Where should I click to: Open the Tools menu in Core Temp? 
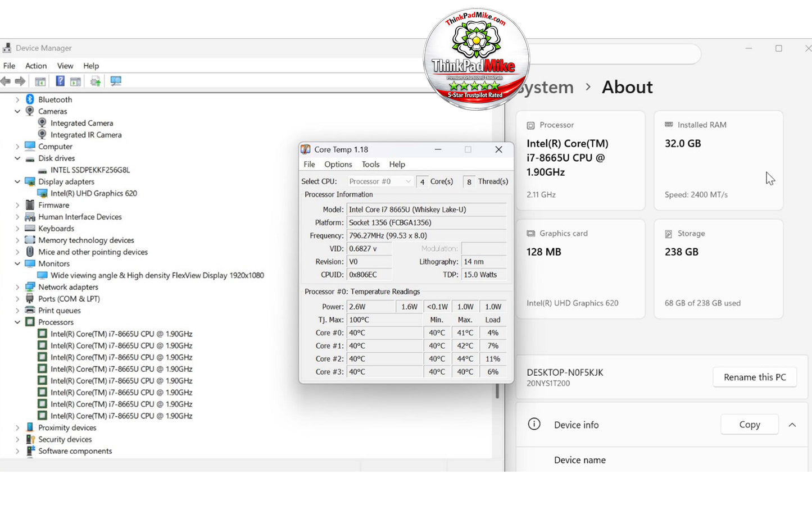coord(370,165)
